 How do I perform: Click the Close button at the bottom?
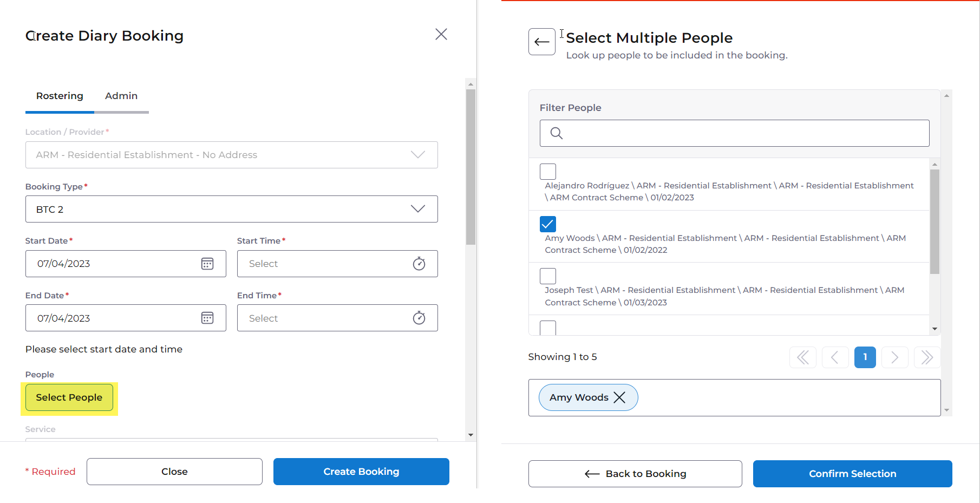pos(174,472)
